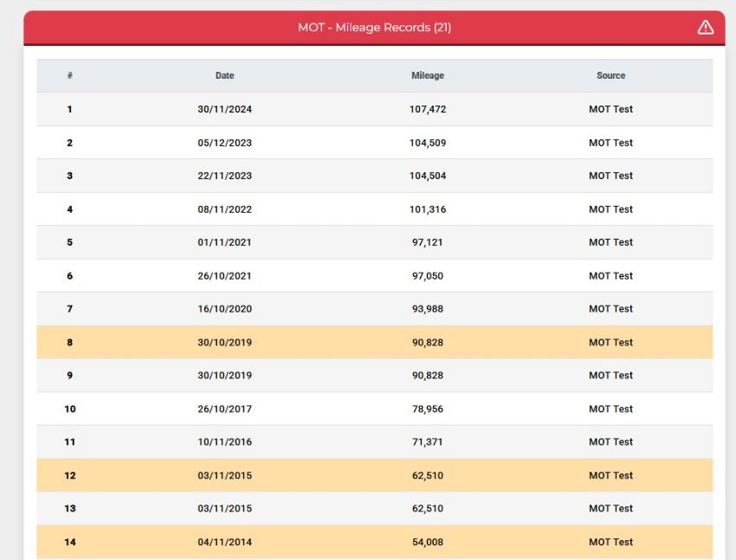Click mileage 97,050 in row 6
This screenshot has height=560, width=736.
click(427, 276)
